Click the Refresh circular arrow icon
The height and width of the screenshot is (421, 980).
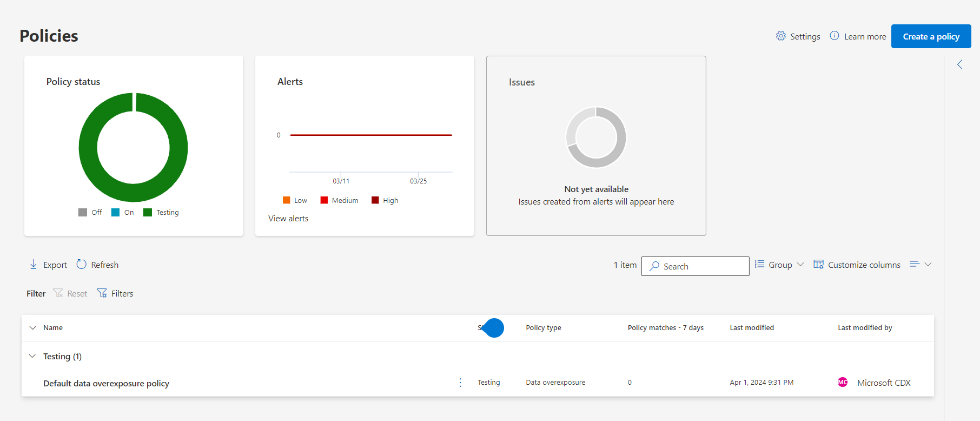pos(82,264)
